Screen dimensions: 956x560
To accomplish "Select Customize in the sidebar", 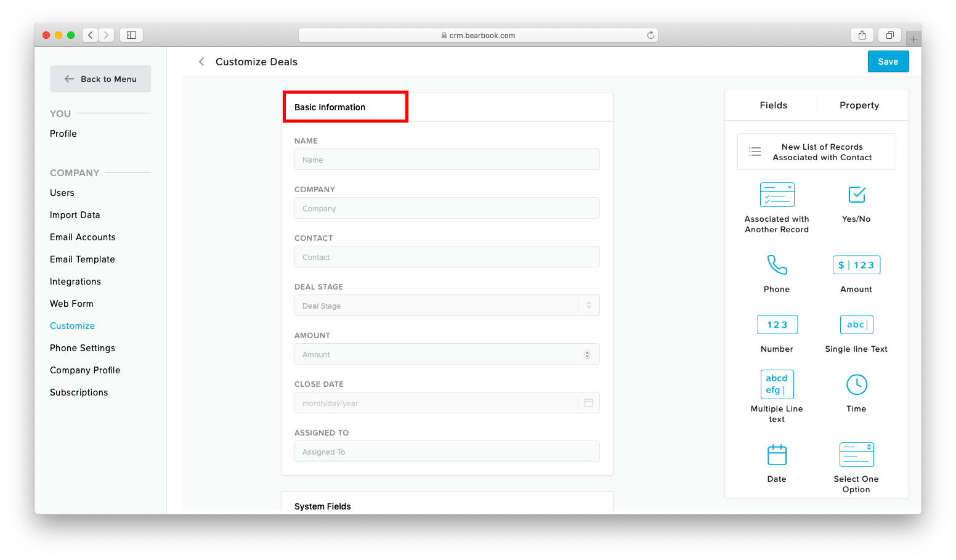I will point(72,326).
